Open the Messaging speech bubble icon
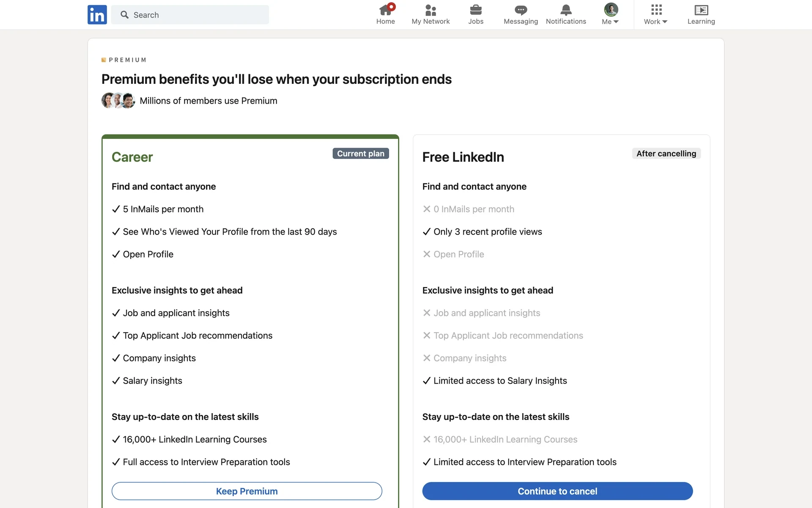The height and width of the screenshot is (508, 812). point(521,10)
